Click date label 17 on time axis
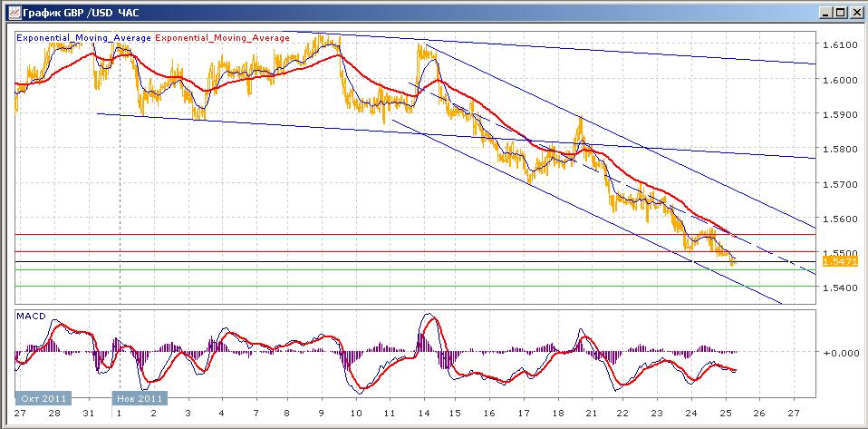 tap(523, 414)
